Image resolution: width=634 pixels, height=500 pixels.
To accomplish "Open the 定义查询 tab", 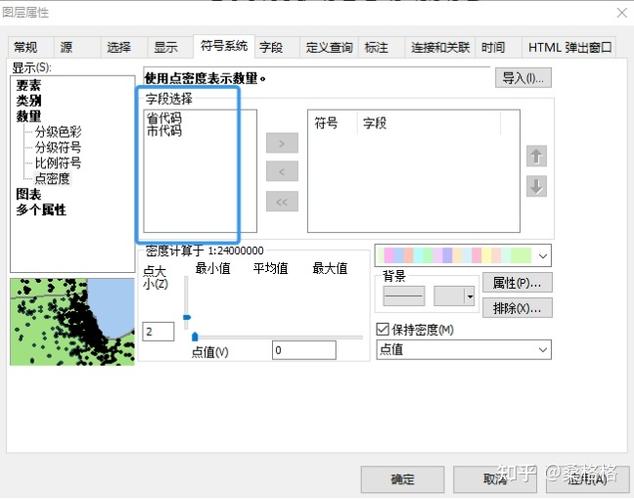I will click(329, 48).
